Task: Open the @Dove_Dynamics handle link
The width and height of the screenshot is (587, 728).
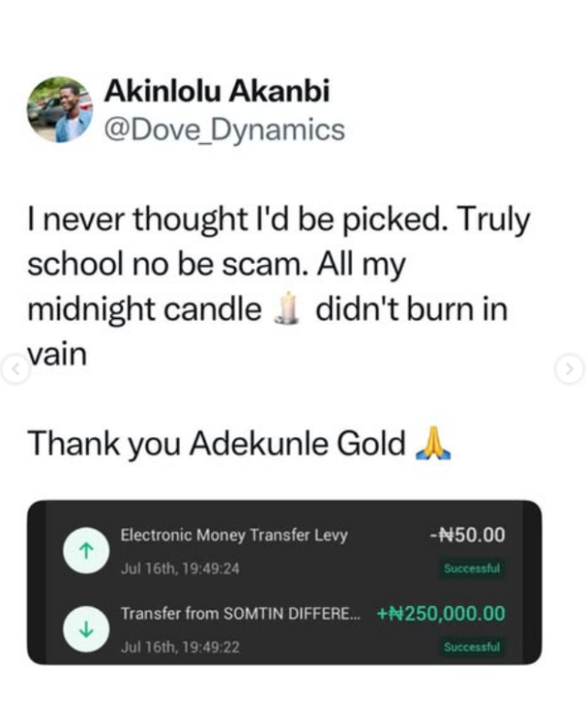Action: point(225,130)
